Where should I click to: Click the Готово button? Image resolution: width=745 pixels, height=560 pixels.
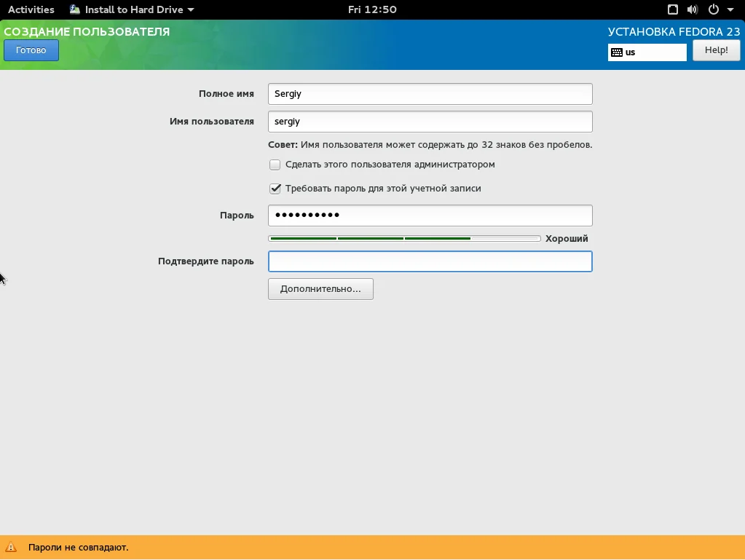[x=31, y=50]
